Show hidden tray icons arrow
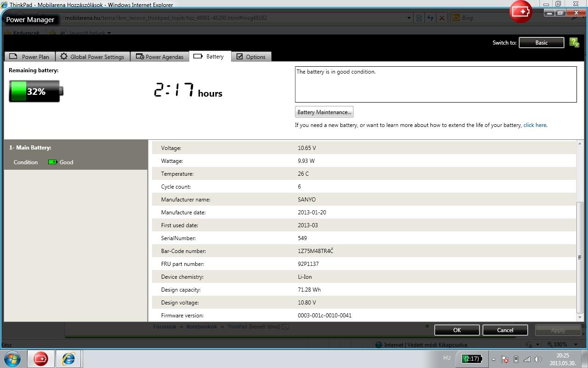 [x=493, y=359]
